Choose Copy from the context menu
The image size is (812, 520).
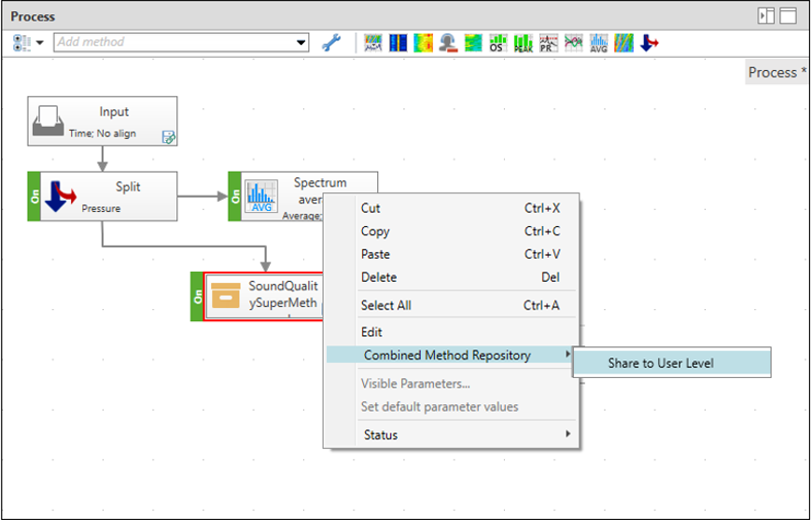coord(375,232)
